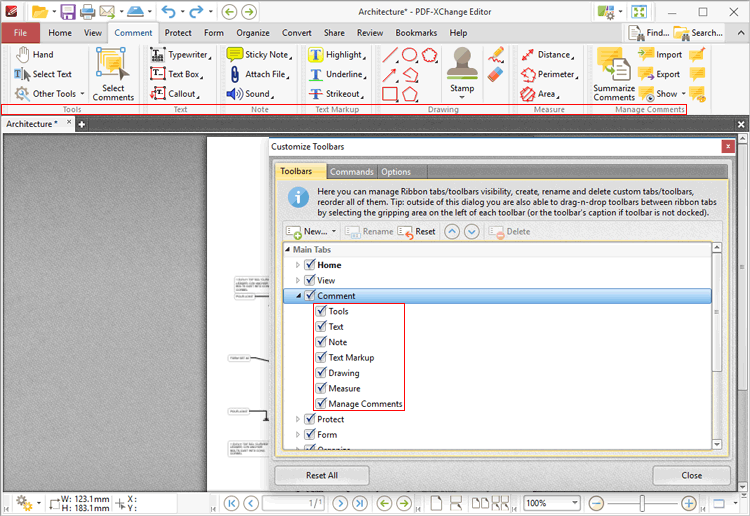Expand the View node in tree

click(x=298, y=280)
